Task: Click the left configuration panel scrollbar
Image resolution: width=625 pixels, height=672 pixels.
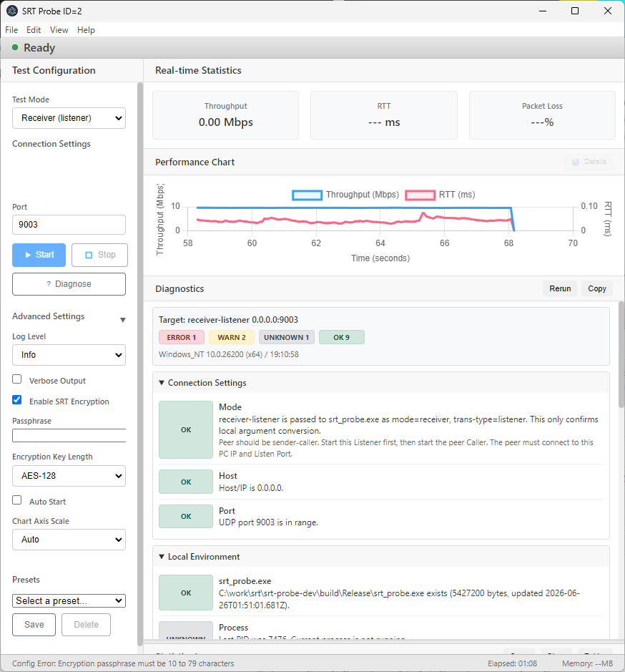Action: (140, 364)
